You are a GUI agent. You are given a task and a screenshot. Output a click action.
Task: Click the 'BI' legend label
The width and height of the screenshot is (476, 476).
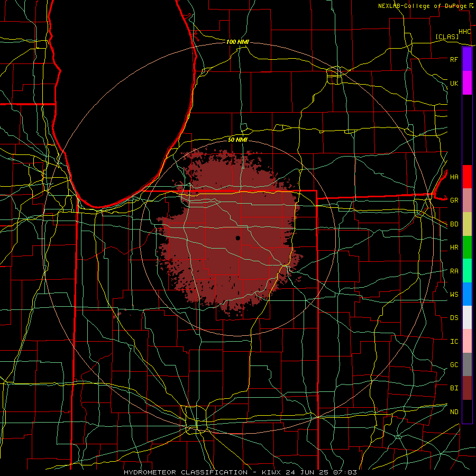pos(454,388)
